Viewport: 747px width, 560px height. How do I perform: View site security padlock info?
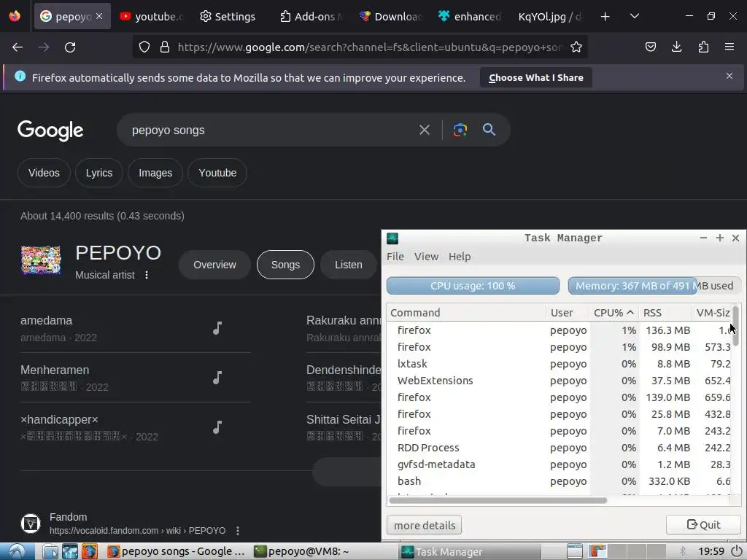pyautogui.click(x=165, y=47)
